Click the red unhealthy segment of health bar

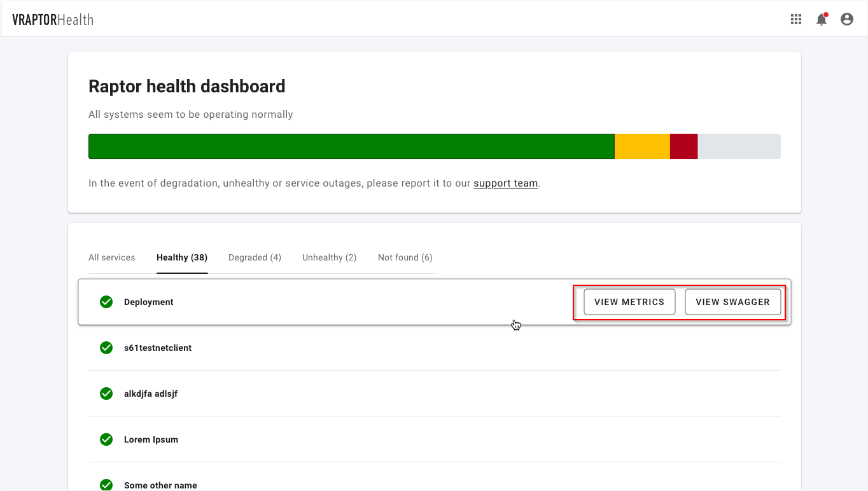[683, 146]
